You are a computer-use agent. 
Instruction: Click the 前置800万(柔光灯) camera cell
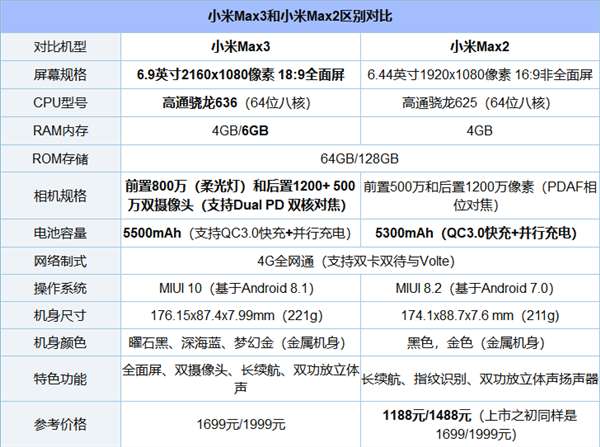(240, 196)
